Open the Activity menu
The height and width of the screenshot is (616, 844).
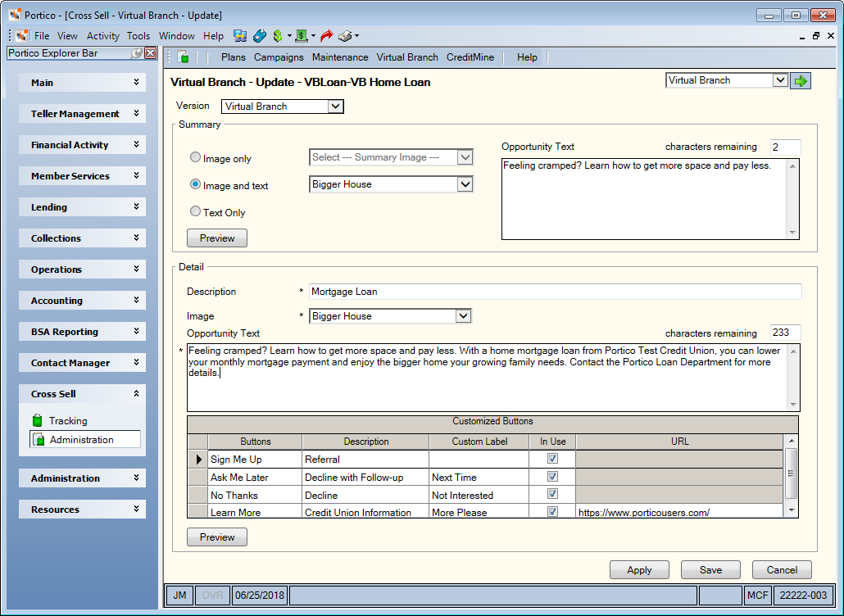[x=102, y=36]
